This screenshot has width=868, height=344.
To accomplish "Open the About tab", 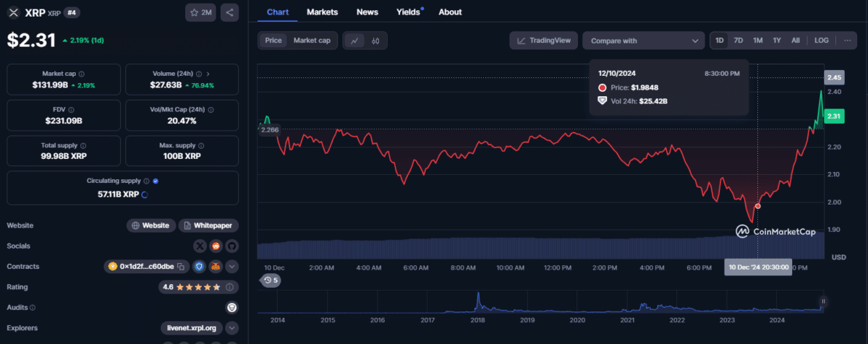I will click(450, 12).
